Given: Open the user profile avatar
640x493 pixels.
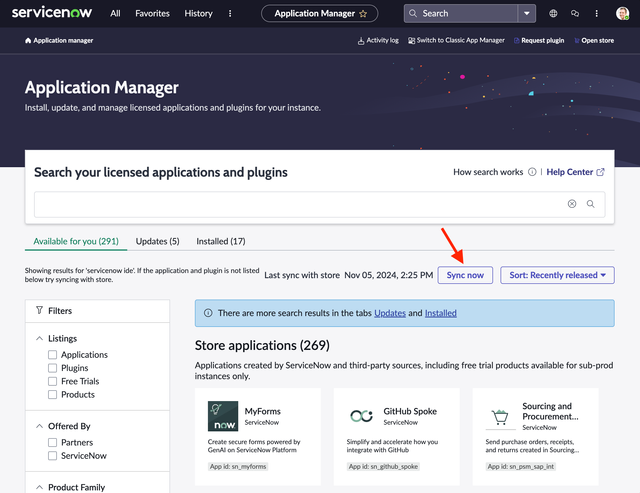Looking at the screenshot, I should point(622,13).
